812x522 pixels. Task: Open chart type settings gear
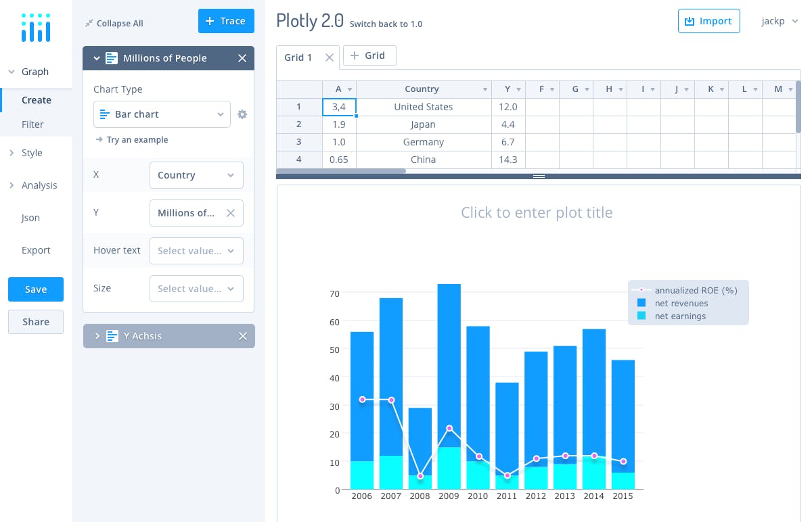242,114
